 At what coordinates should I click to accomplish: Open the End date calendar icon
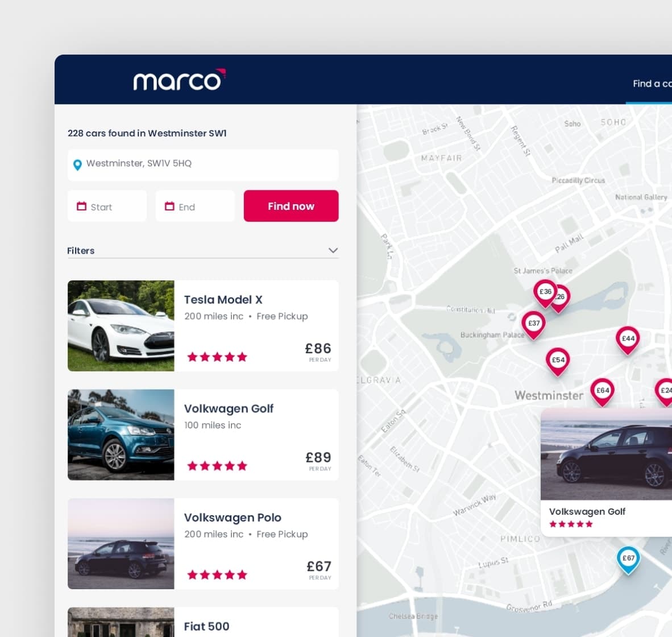[x=170, y=206]
